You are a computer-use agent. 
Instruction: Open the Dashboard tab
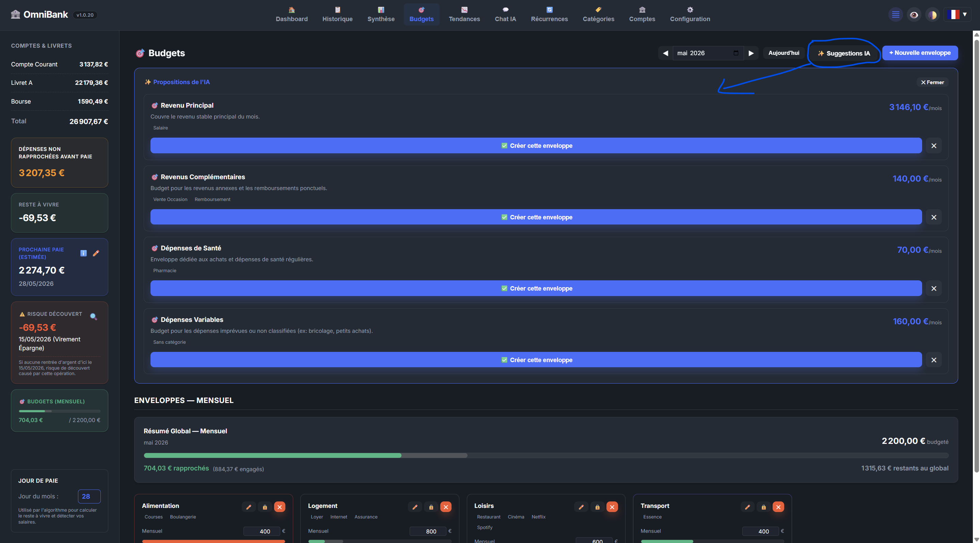point(291,14)
